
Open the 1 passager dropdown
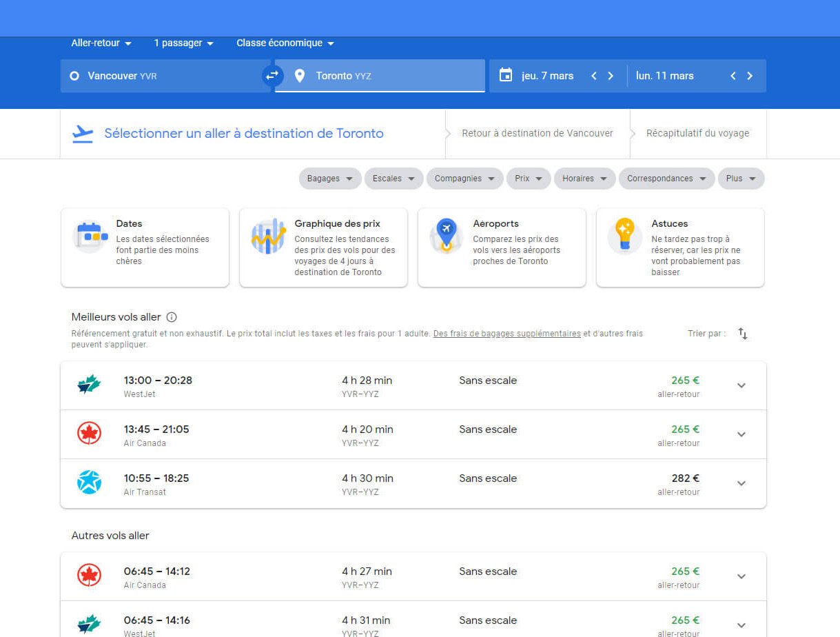click(183, 43)
